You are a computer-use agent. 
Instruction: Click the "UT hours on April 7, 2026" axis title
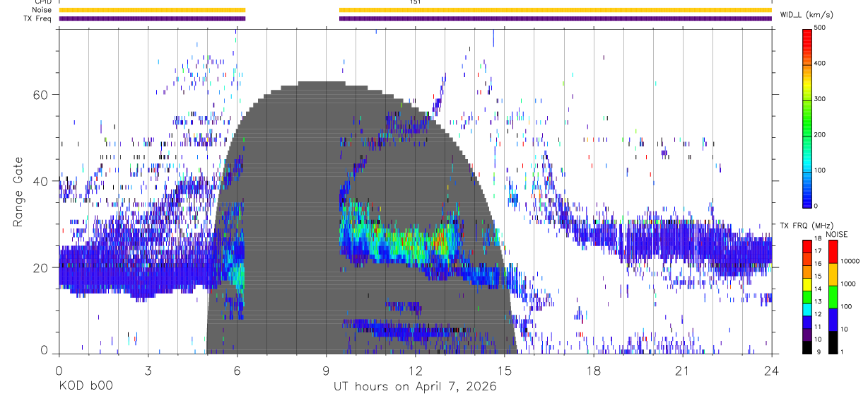point(416,387)
